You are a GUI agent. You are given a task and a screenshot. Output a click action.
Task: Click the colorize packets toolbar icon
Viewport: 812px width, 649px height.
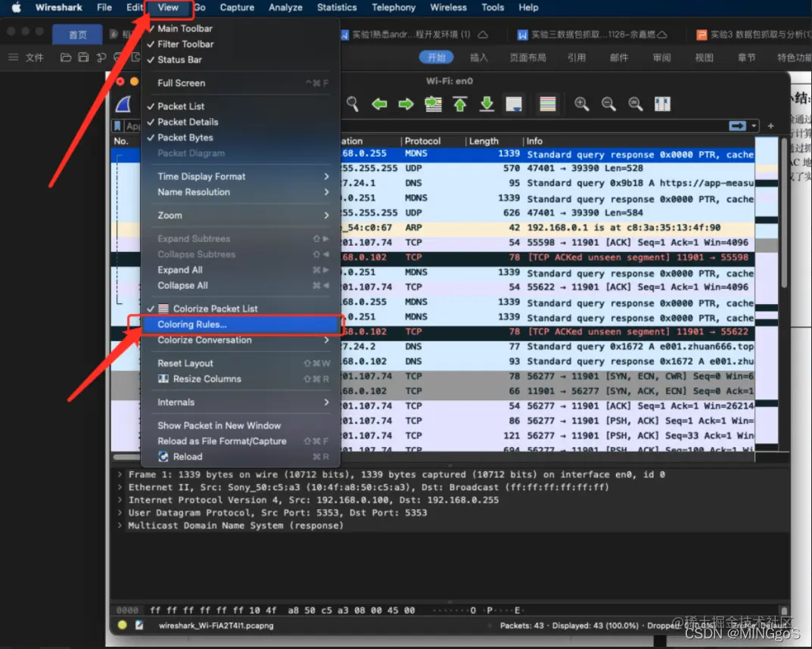[x=547, y=104]
